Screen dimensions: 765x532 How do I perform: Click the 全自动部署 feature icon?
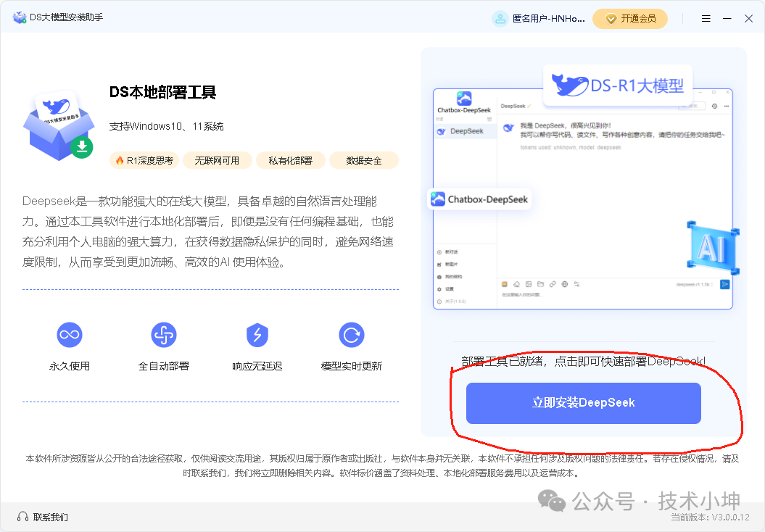click(x=163, y=334)
